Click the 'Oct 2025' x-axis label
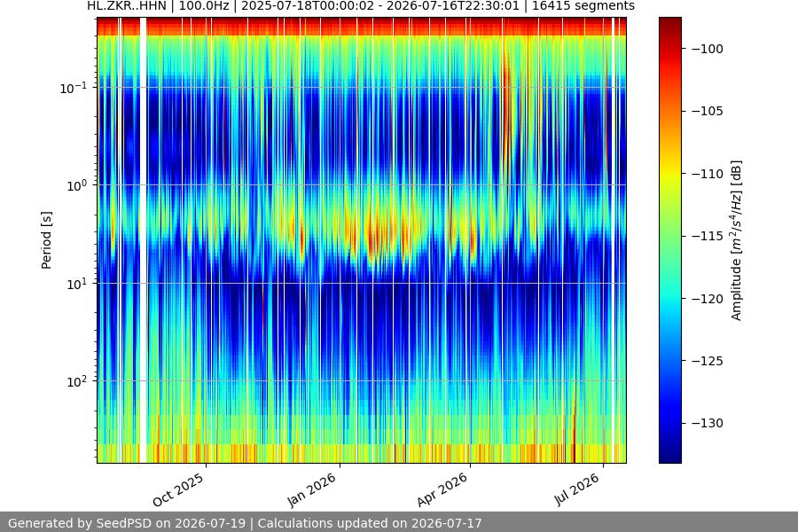Screen dimensions: 798x532 [x=178, y=489]
